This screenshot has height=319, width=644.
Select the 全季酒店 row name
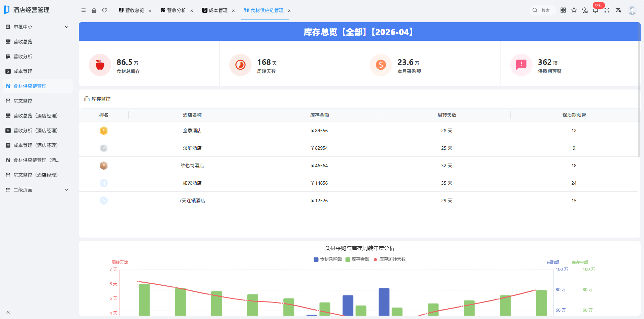click(x=192, y=131)
